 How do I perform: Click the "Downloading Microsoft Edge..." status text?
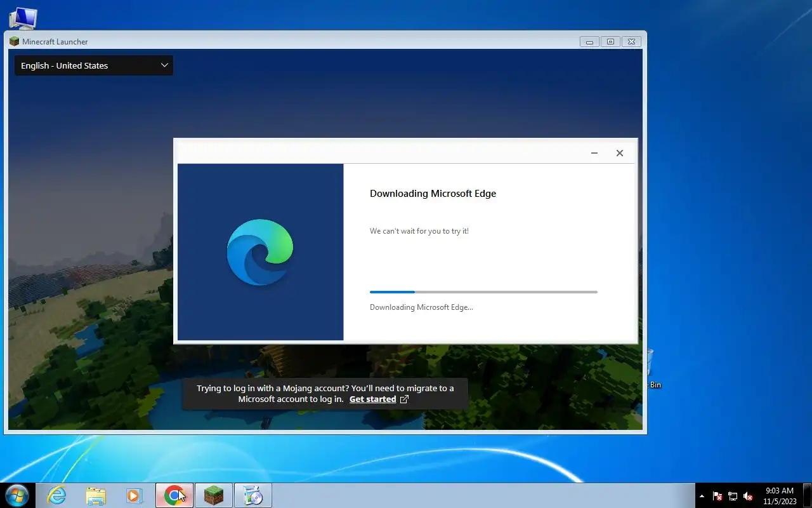(x=421, y=307)
